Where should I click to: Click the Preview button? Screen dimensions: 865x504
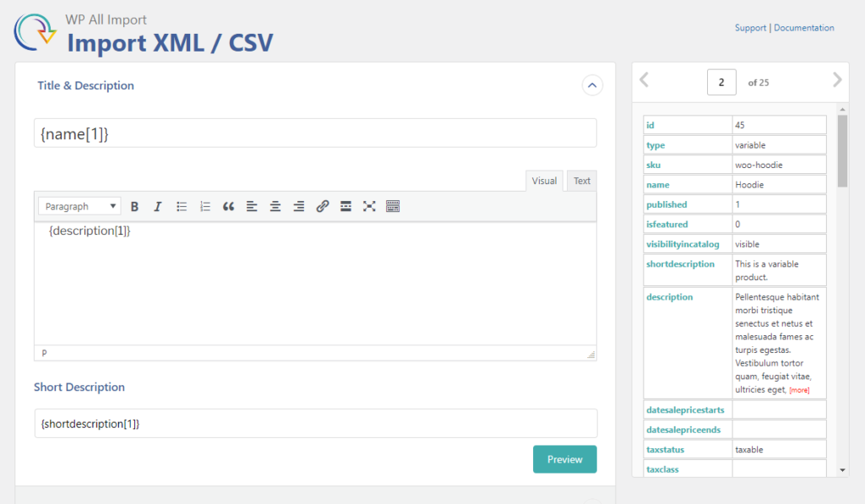coord(564,459)
